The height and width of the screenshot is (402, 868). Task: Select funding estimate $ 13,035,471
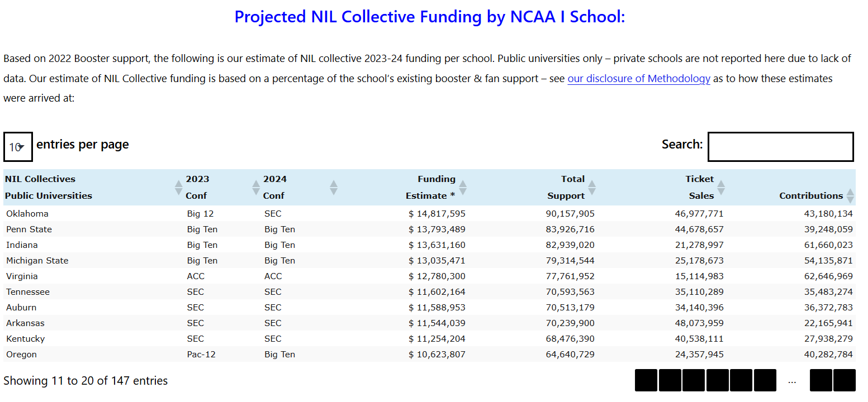point(437,261)
